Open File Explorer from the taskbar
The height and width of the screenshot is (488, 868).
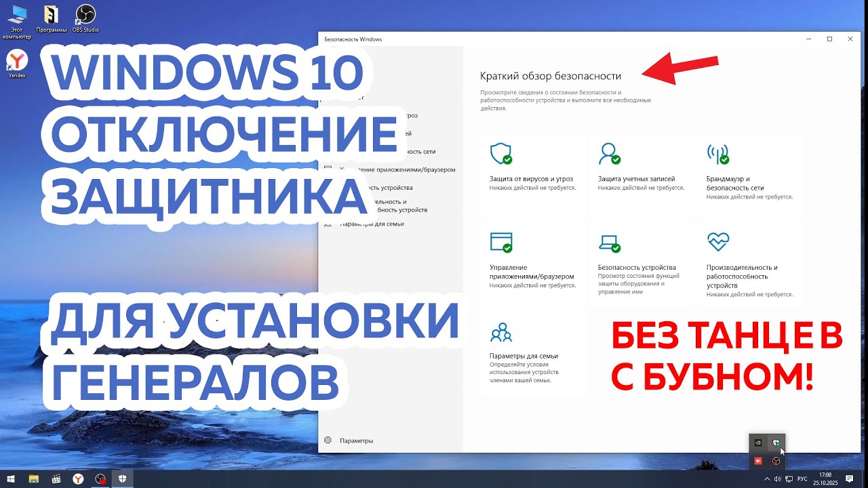(x=33, y=479)
